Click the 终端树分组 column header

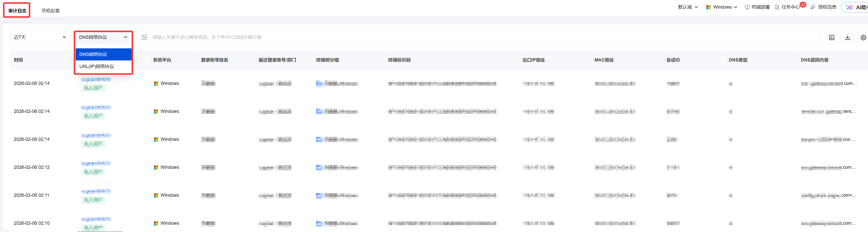(x=327, y=60)
